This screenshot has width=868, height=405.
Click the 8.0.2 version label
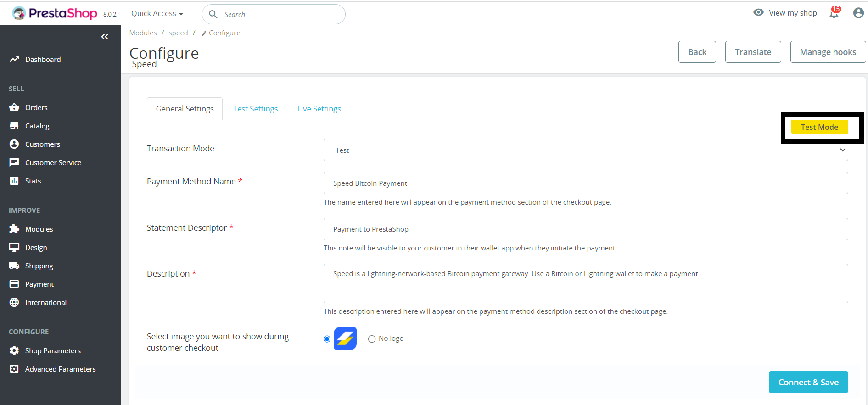[110, 14]
